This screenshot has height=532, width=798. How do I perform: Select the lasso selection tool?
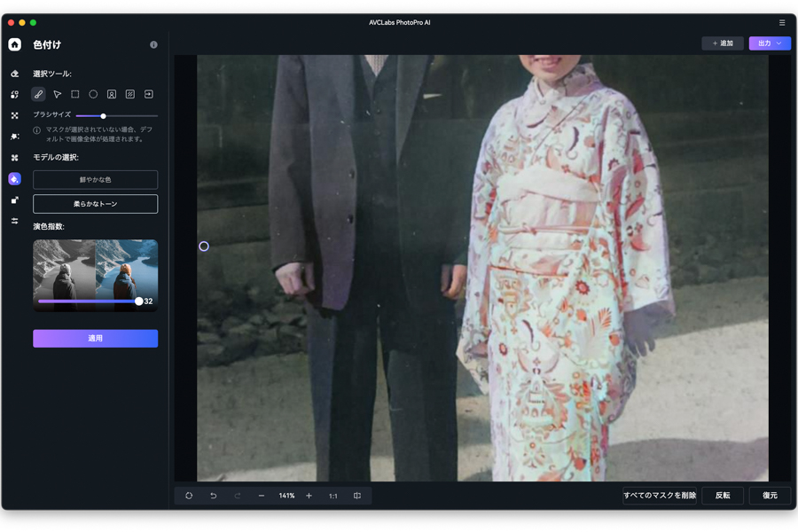[57, 94]
